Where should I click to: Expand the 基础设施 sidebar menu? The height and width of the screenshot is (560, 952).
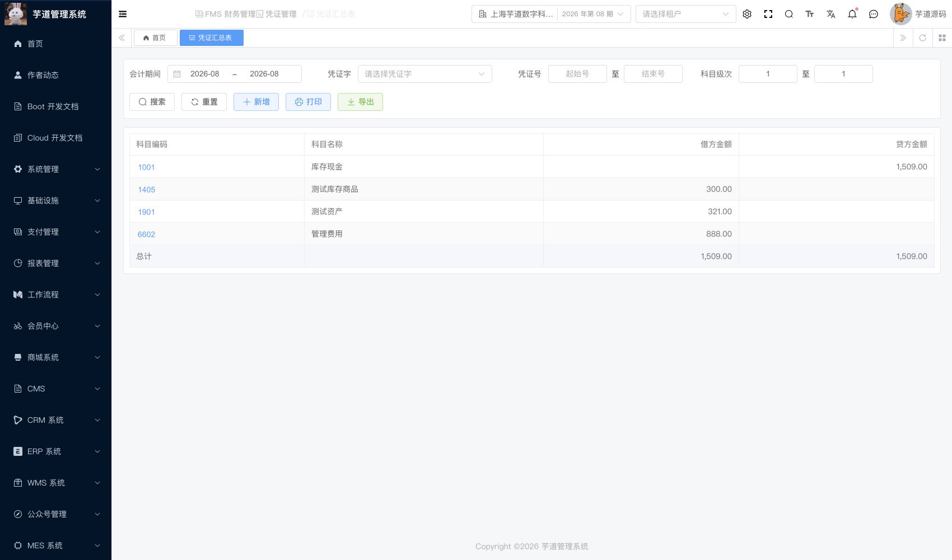point(55,200)
